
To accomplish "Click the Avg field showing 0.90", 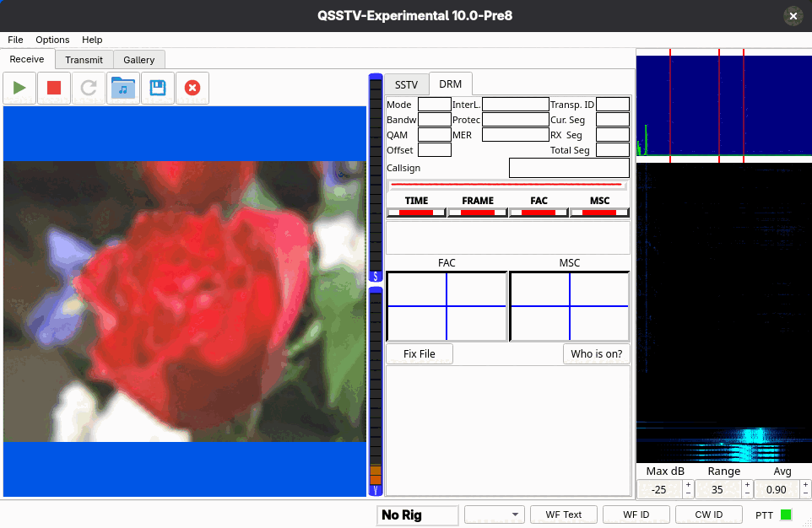I will [x=777, y=490].
